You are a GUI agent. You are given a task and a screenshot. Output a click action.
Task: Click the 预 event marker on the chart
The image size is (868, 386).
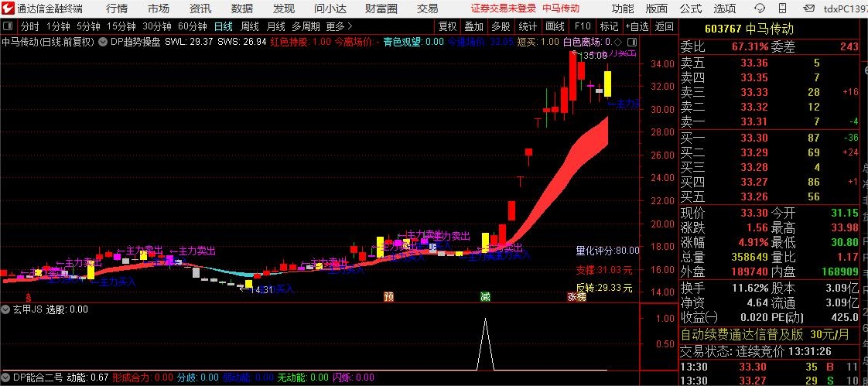(388, 297)
